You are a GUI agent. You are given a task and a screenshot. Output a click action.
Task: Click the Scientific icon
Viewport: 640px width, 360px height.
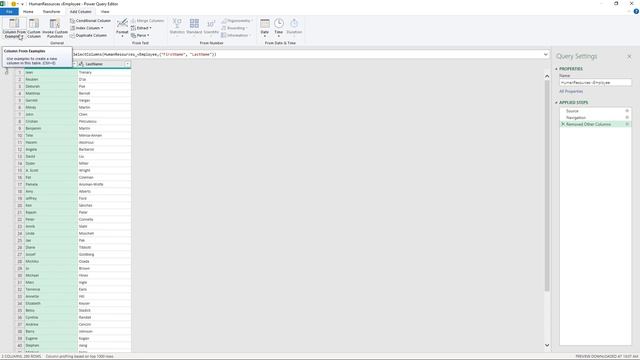coord(211,23)
